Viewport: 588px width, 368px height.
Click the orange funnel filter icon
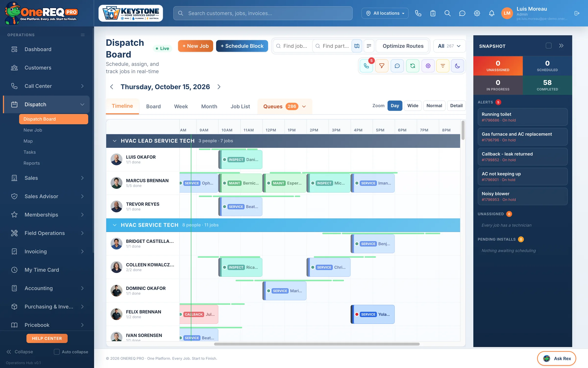382,66
